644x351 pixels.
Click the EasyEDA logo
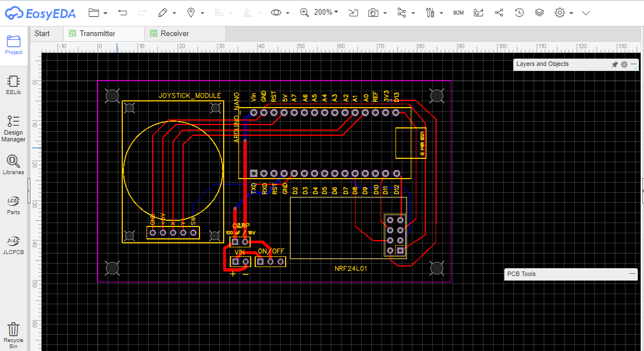pos(40,13)
